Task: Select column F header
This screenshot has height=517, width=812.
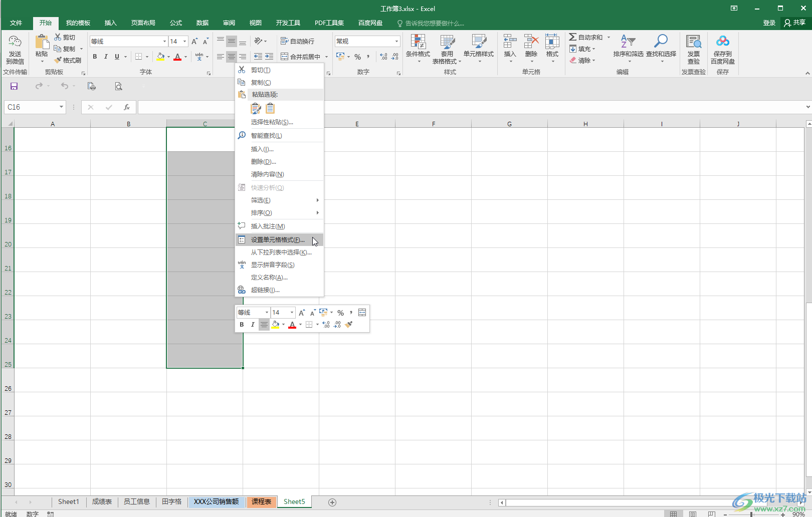Action: (433, 124)
